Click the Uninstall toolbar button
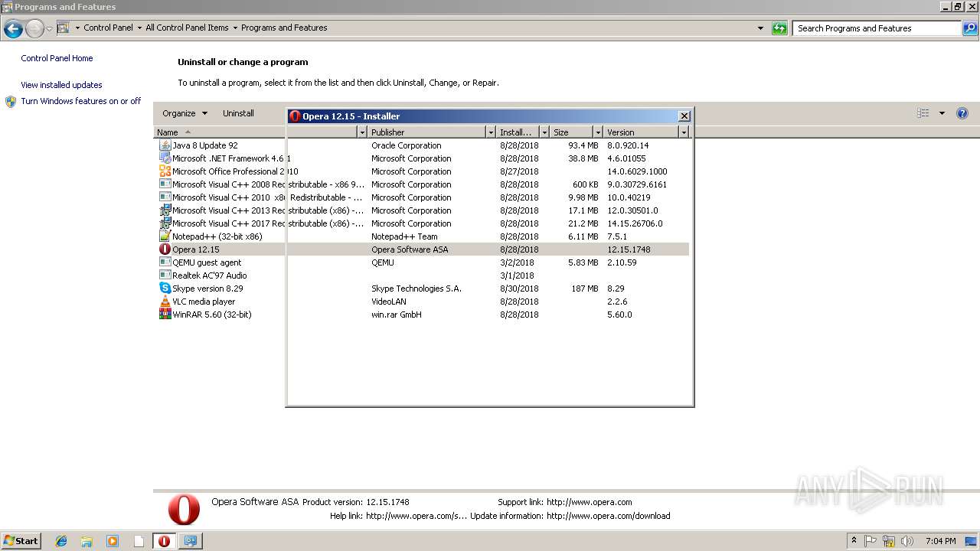The image size is (980, 551). 238,113
